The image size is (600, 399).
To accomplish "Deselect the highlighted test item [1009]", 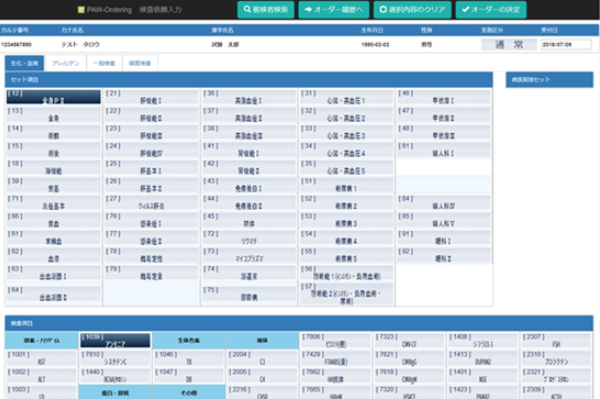I will click(x=115, y=340).
